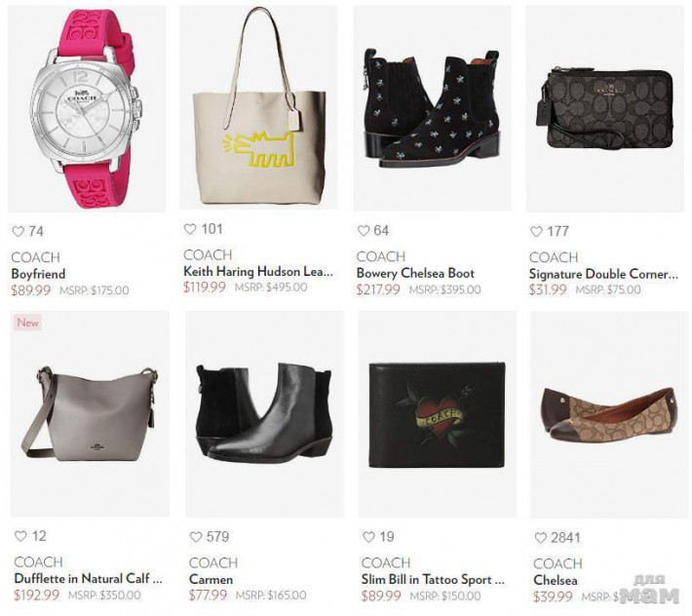Viewport: 692px width, 616px height.
Task: Tap heart icon for Chelsea flats
Action: pyautogui.click(x=541, y=538)
